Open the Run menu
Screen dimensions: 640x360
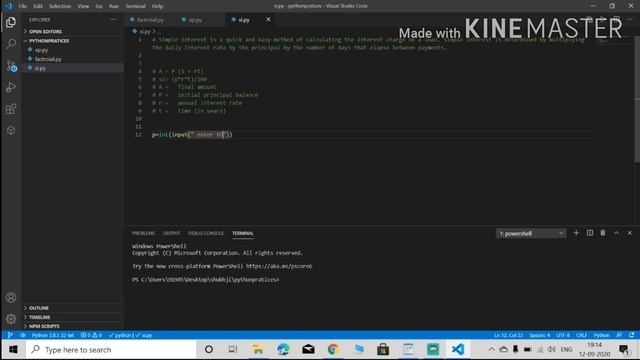point(114,6)
